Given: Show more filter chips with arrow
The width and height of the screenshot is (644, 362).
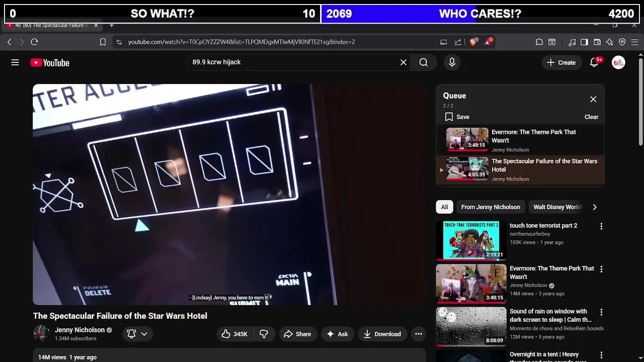Looking at the screenshot, I should 595,207.
